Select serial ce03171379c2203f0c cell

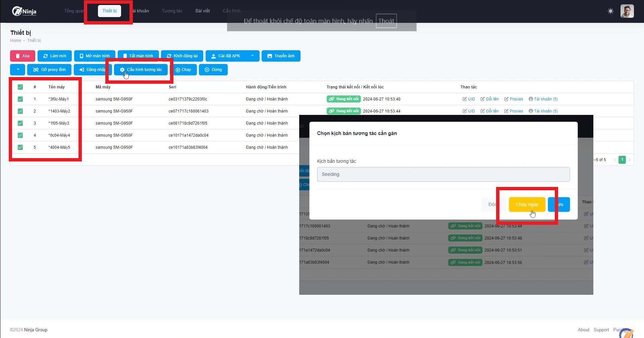[188, 99]
